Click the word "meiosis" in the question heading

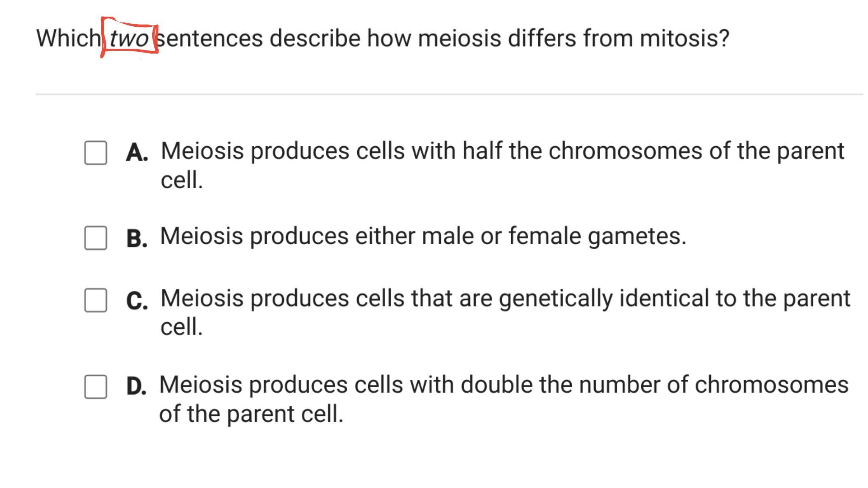click(459, 38)
